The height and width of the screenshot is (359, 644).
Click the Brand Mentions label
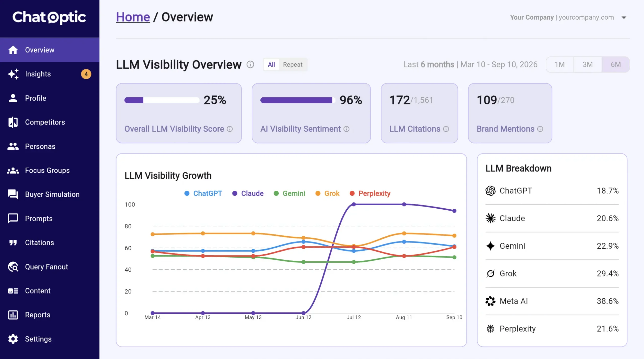click(505, 129)
